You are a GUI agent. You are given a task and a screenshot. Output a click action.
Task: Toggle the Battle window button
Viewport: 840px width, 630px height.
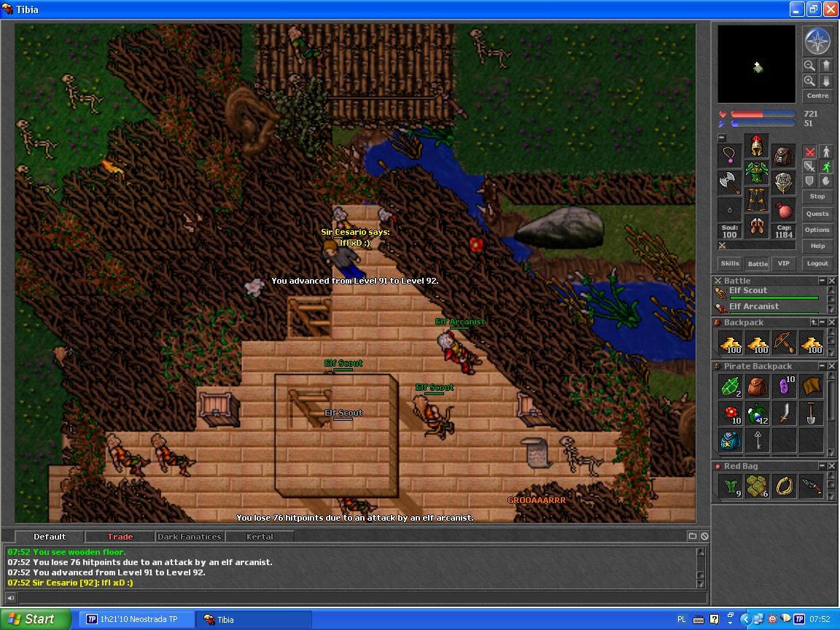coord(758,263)
